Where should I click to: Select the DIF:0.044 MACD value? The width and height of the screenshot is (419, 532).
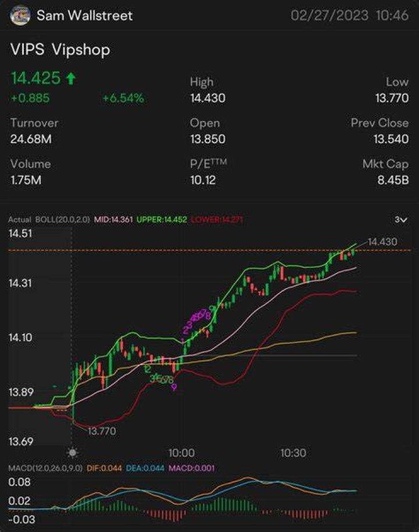104,468
